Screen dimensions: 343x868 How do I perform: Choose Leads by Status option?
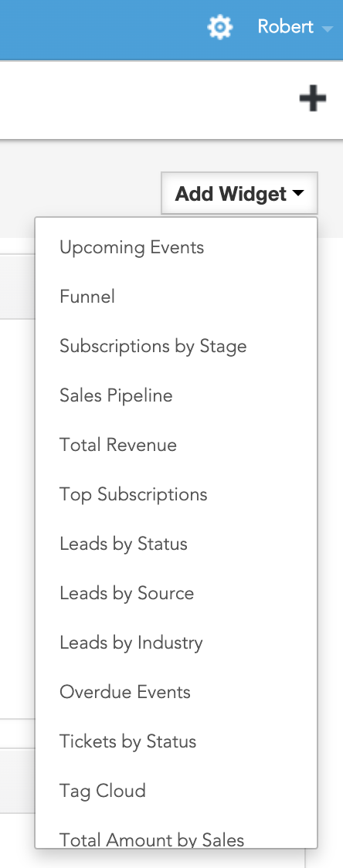124,544
